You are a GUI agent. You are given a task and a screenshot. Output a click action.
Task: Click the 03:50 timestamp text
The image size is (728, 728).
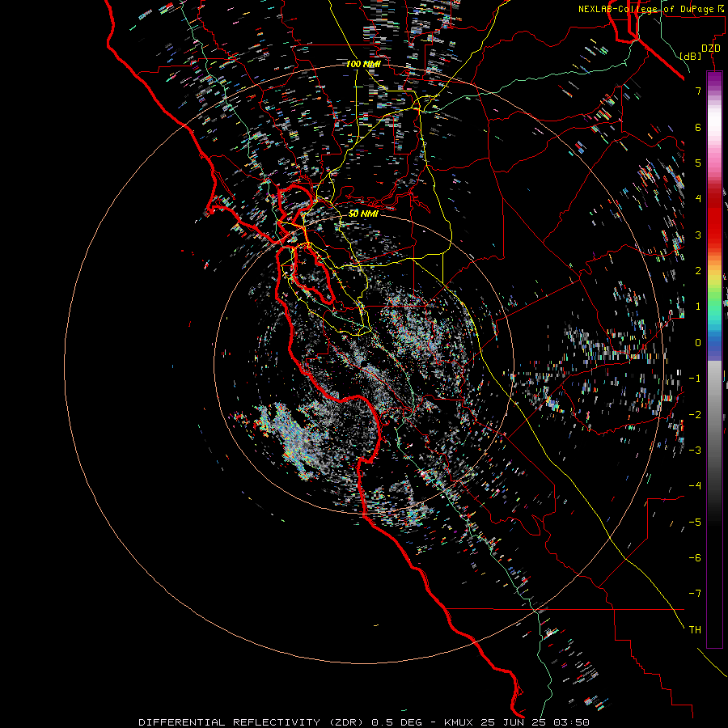pyautogui.click(x=571, y=722)
